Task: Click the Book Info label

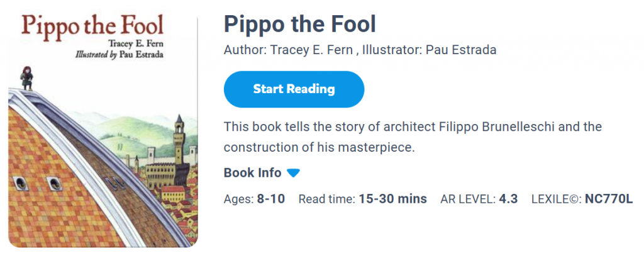Action: tap(252, 173)
